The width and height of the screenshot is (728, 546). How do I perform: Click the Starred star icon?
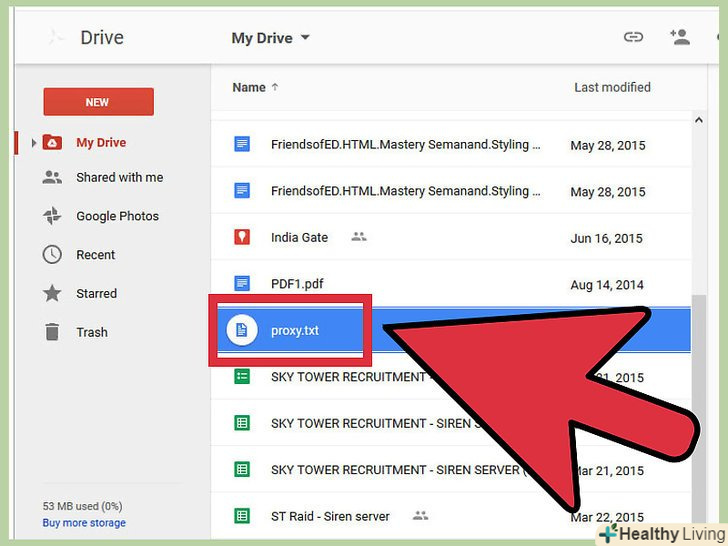point(52,293)
